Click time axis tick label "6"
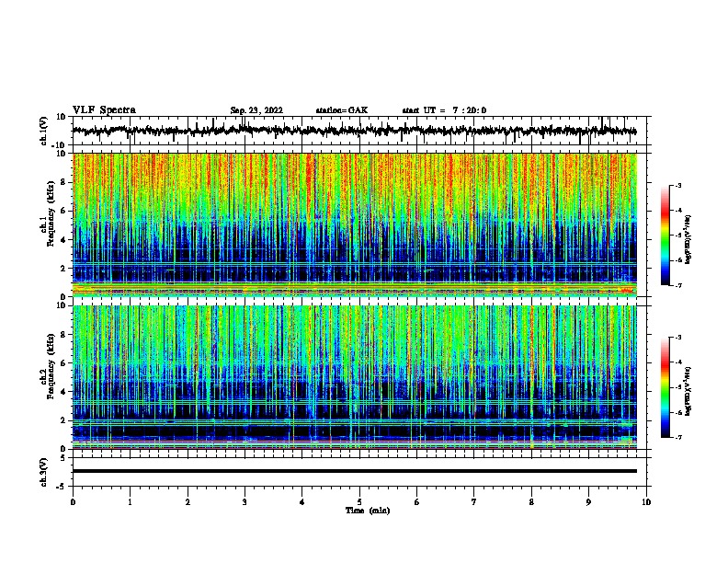Viewport: 728px width, 563px height. click(x=417, y=501)
